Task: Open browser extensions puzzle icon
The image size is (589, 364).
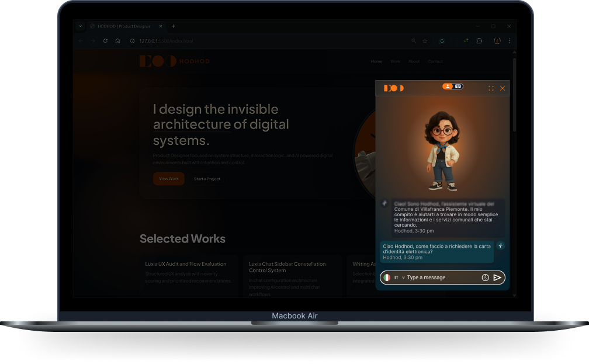Action: pos(479,41)
